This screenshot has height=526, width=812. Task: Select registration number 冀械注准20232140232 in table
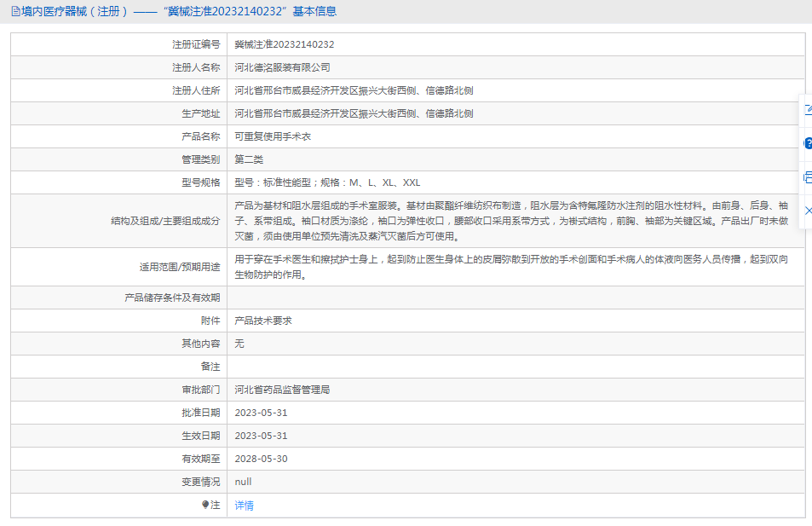pos(285,44)
